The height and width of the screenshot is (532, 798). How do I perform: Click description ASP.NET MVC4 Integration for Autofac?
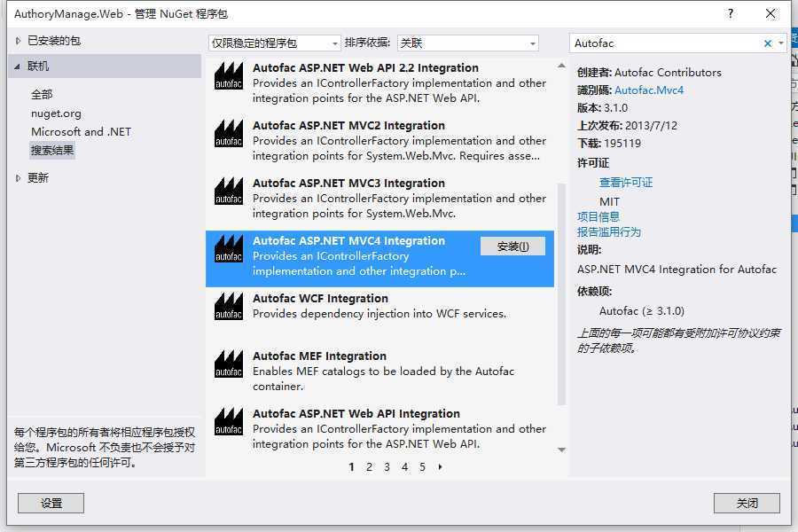click(x=677, y=270)
